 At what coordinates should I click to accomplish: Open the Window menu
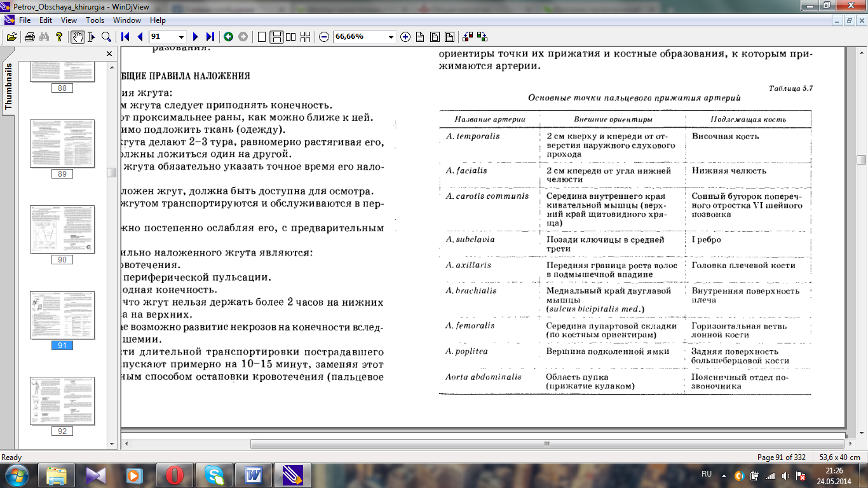click(x=127, y=20)
